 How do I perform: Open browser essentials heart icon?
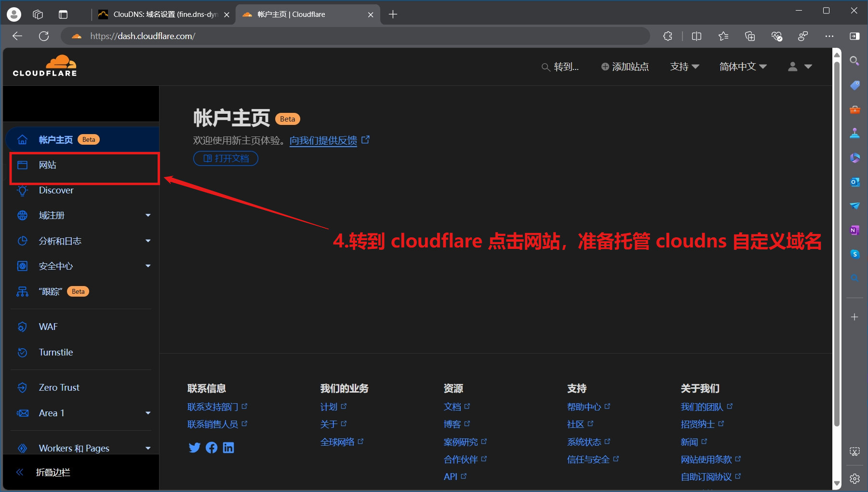point(776,36)
